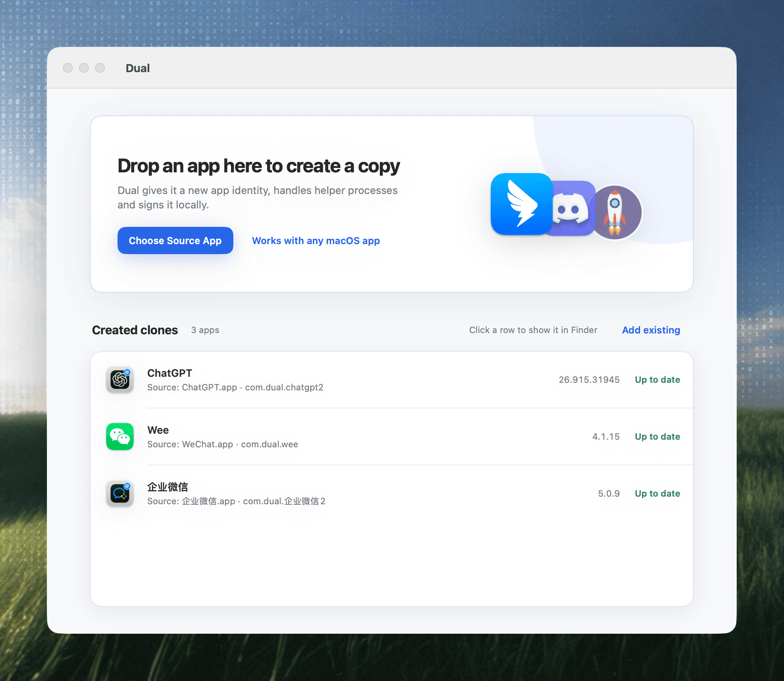The height and width of the screenshot is (681, 784).
Task: Click the 企业微信 version number 5.0.9
Action: (609, 493)
